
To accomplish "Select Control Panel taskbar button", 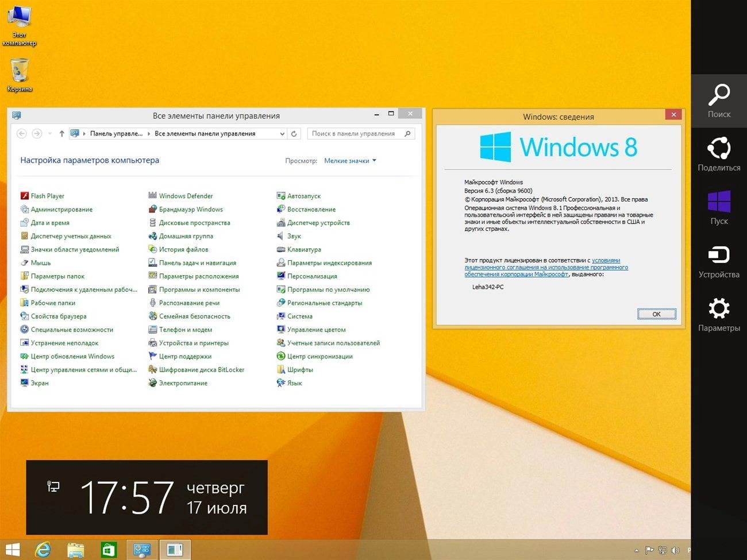I will tap(142, 550).
